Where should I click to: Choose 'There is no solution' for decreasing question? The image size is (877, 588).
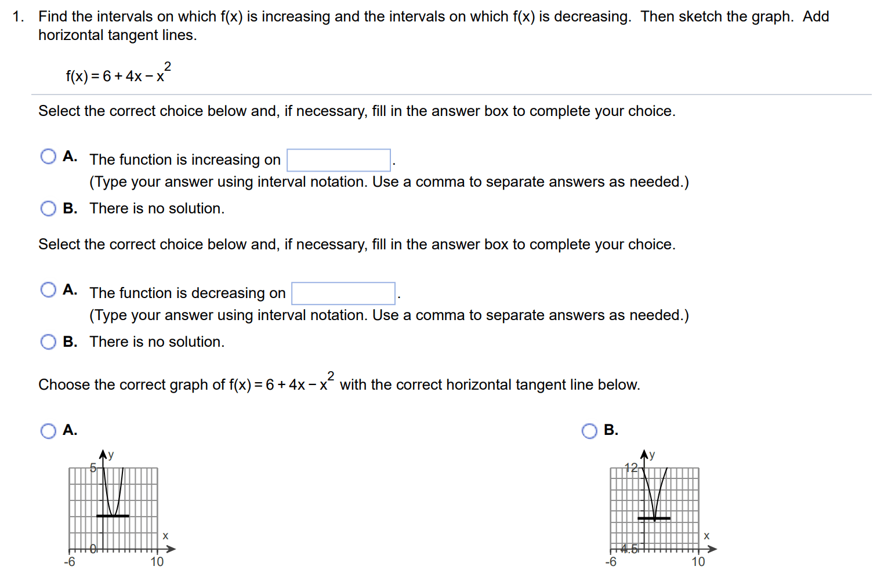click(48, 342)
